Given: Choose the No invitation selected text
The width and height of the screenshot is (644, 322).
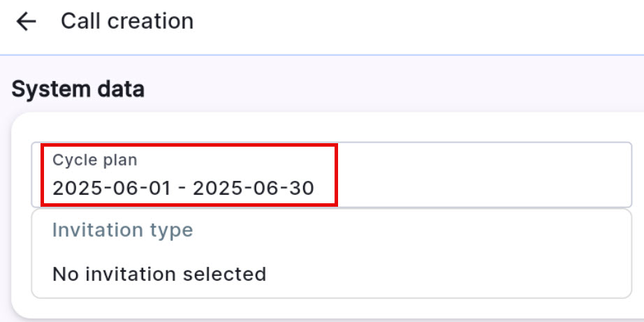Looking at the screenshot, I should pos(159,274).
